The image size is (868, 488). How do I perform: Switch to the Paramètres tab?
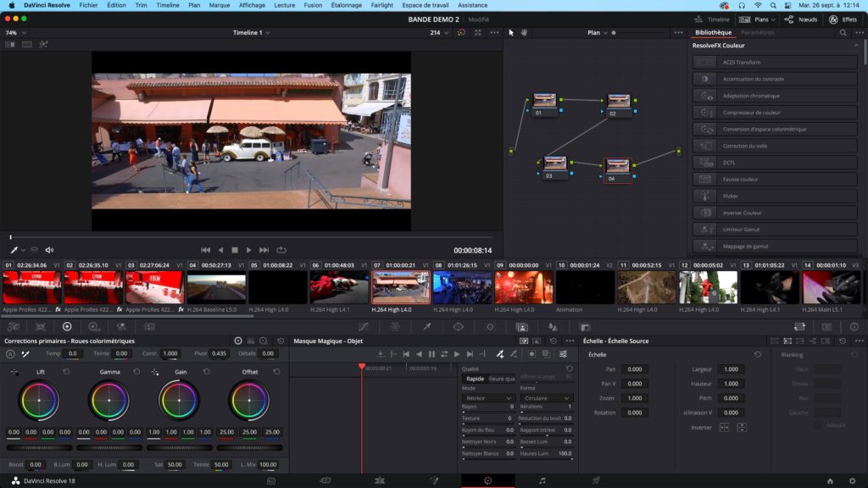tap(757, 33)
